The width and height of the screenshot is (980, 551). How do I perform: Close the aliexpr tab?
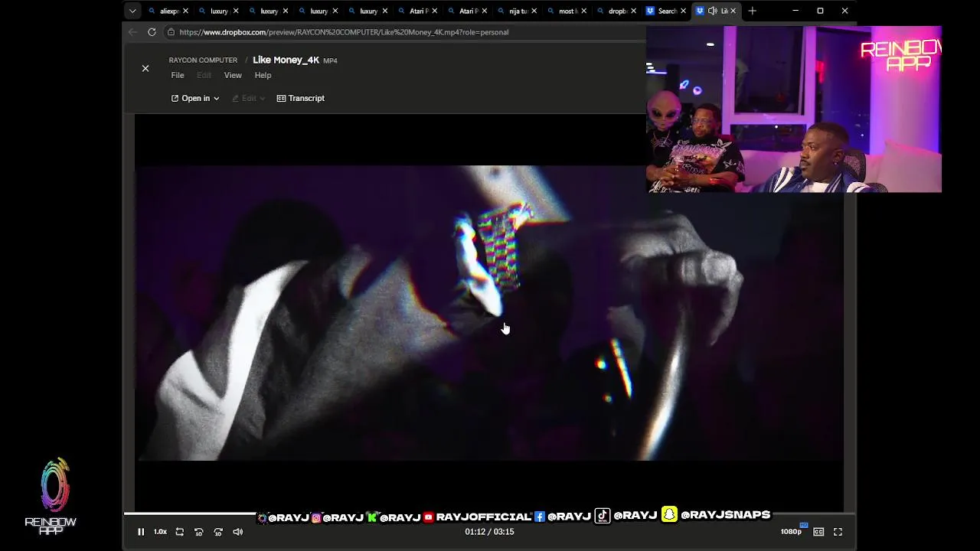(185, 11)
